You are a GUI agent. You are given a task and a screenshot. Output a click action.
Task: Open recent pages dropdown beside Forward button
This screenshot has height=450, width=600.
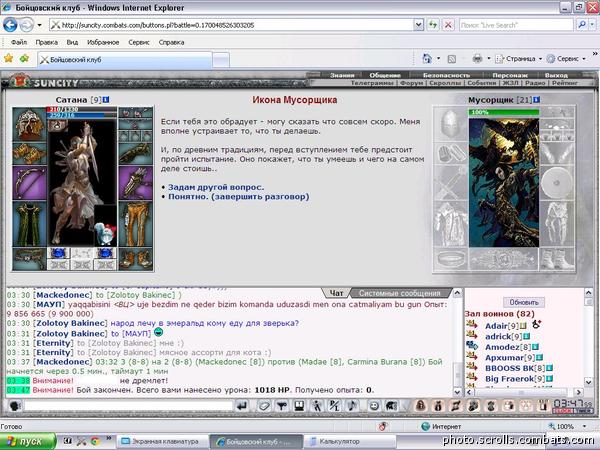(x=39, y=25)
